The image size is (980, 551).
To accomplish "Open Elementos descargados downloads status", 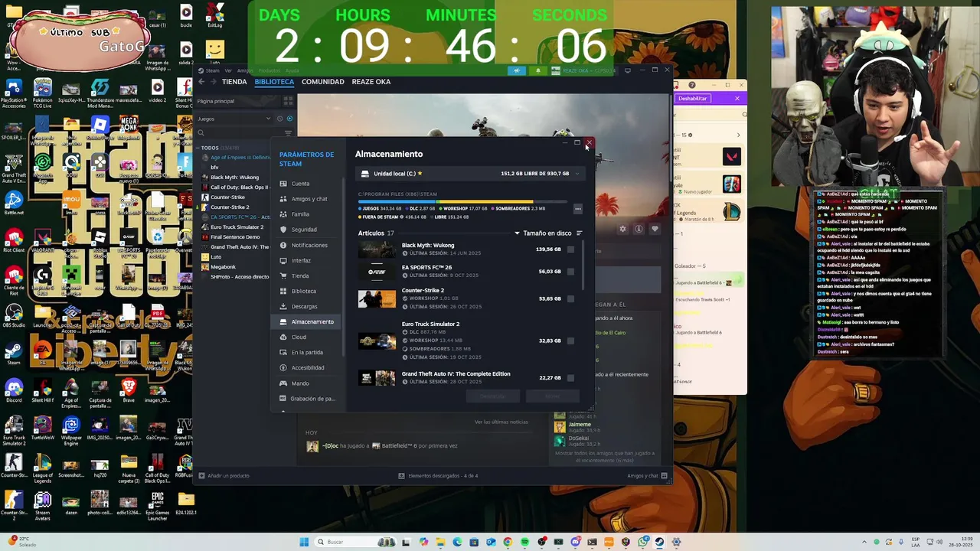I will pos(438,476).
